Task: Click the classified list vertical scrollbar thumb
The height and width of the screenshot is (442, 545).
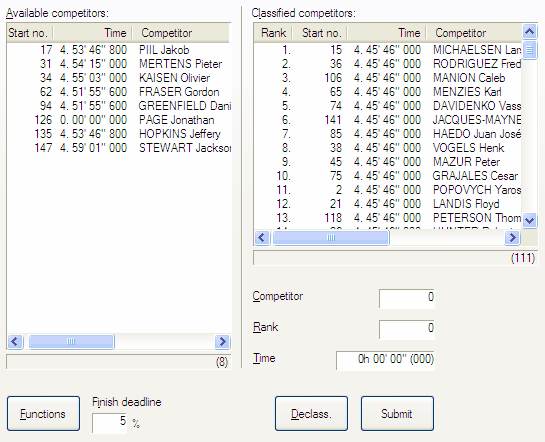Action: click(x=529, y=50)
